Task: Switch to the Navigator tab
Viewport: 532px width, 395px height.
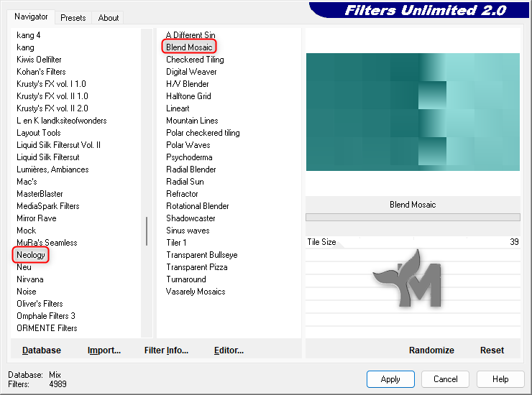Action: (31, 17)
